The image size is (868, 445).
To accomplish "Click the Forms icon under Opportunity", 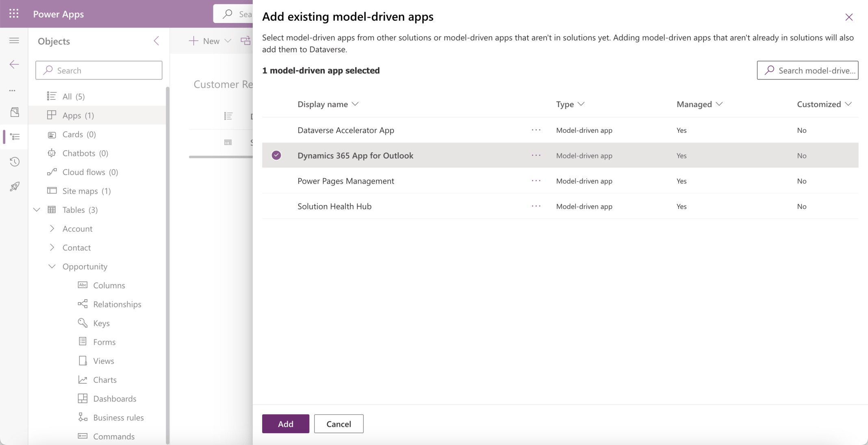I will pos(83,341).
